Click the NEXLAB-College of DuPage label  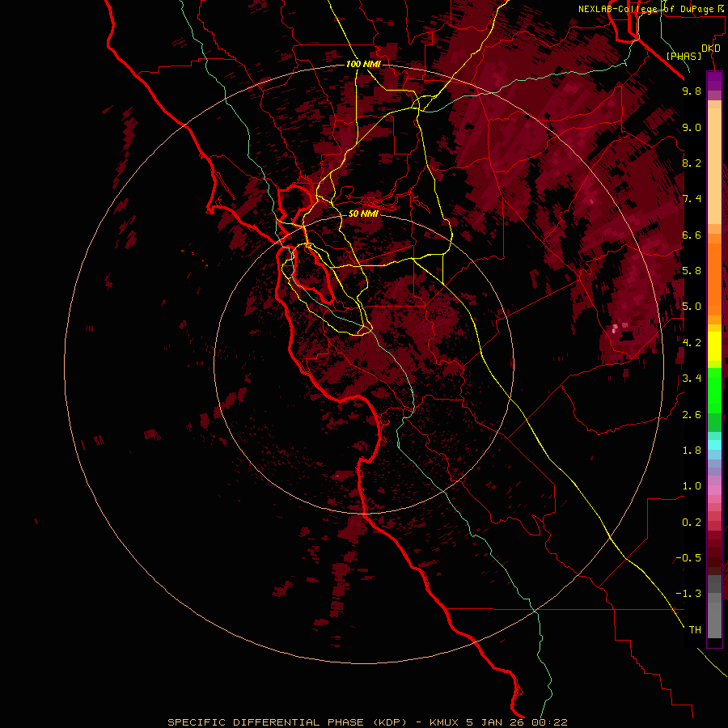click(x=646, y=9)
